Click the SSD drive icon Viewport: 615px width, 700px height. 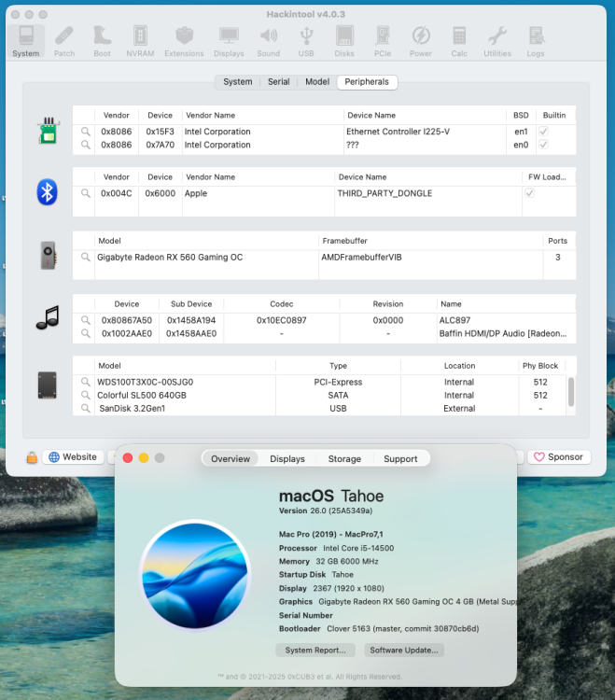point(48,385)
